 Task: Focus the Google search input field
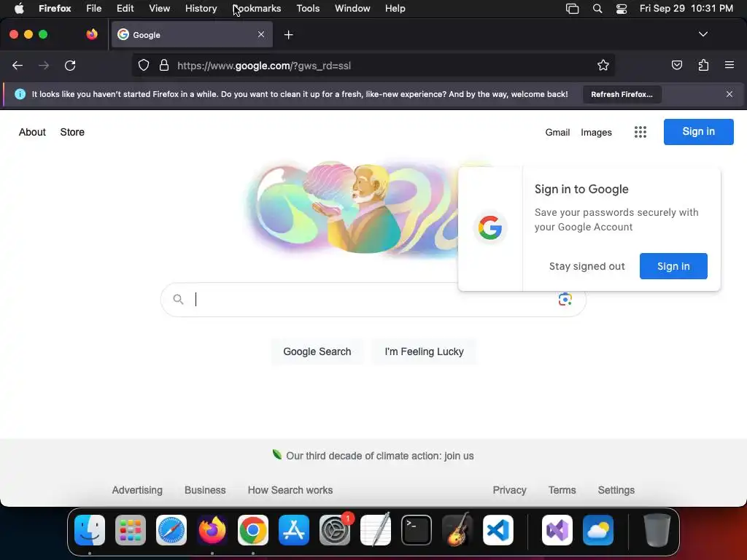pos(373,300)
